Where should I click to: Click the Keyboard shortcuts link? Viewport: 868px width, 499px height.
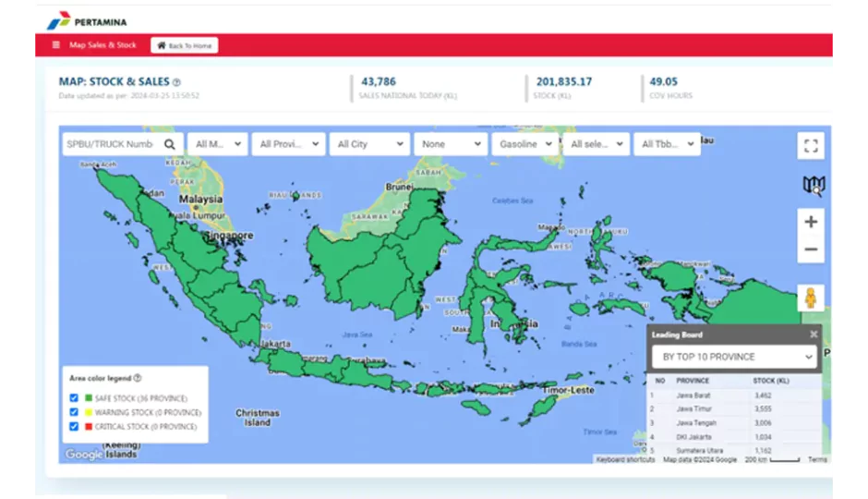pos(626,459)
